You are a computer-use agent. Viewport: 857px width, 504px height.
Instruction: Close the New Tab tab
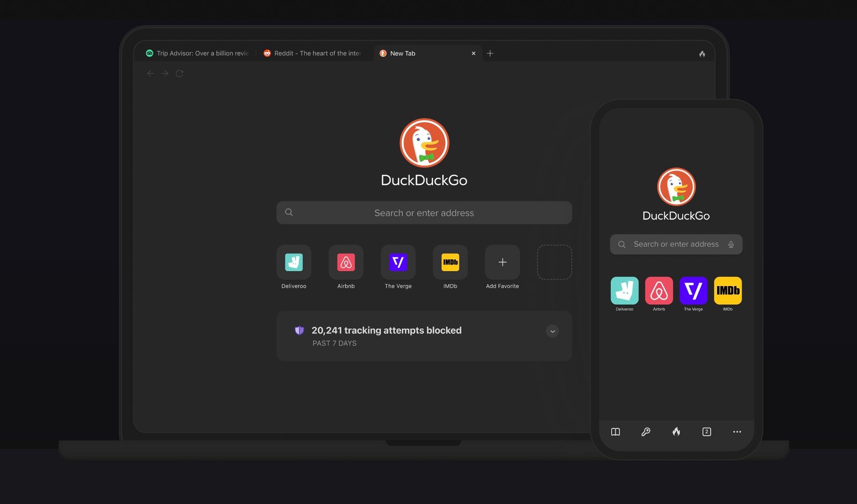click(x=473, y=54)
